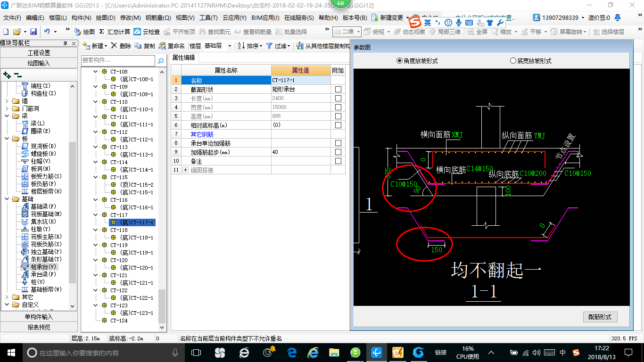
Task: Click the save disk icon
Action: pos(33,32)
